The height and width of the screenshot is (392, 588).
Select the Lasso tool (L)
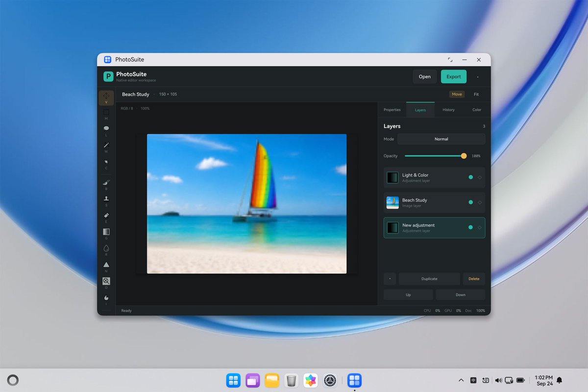point(106,131)
